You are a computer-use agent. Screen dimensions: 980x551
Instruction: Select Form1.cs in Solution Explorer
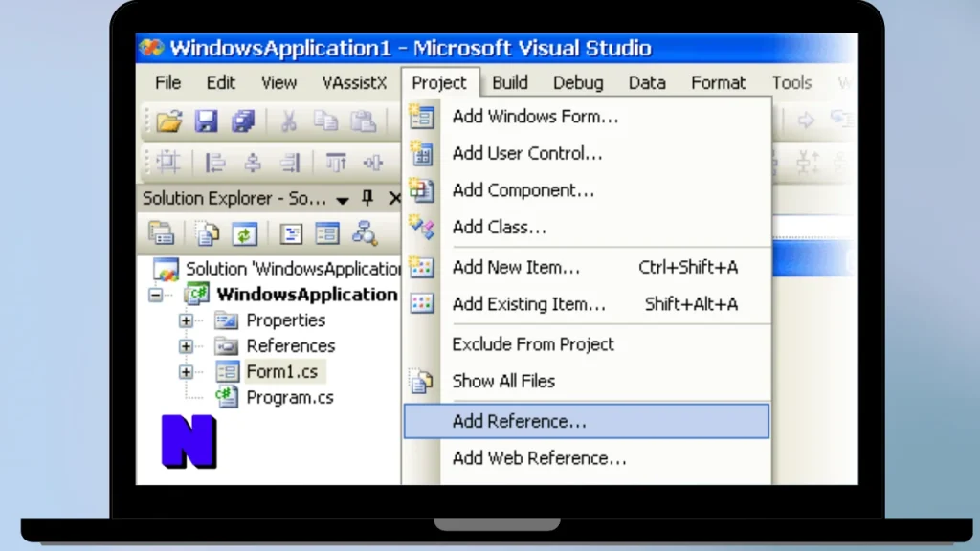click(x=282, y=372)
